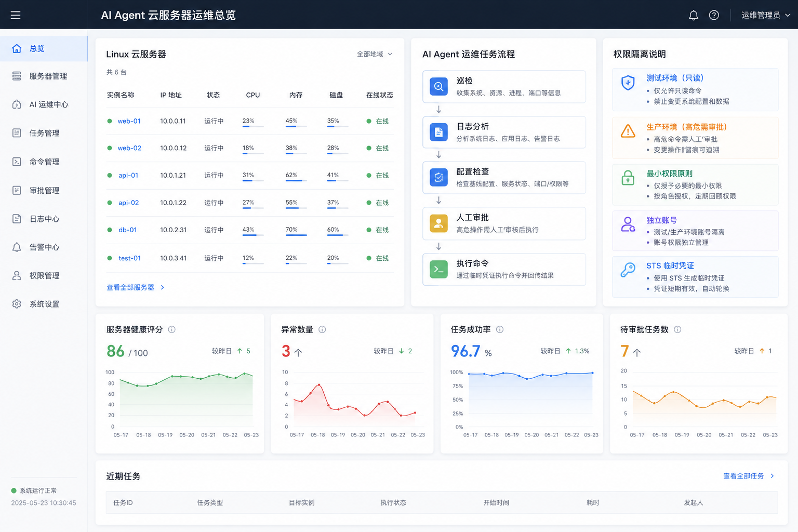Click the 巡检 magnifier icon
798x532 pixels.
coord(438,86)
